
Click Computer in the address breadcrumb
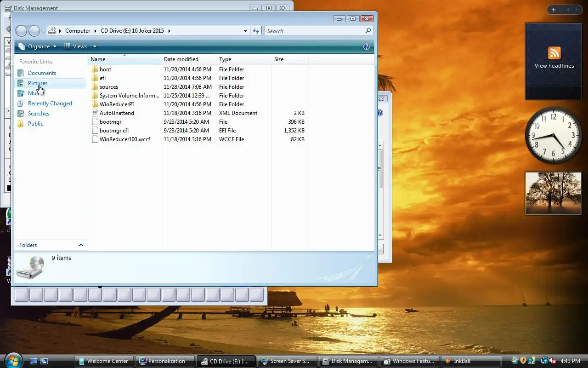78,31
